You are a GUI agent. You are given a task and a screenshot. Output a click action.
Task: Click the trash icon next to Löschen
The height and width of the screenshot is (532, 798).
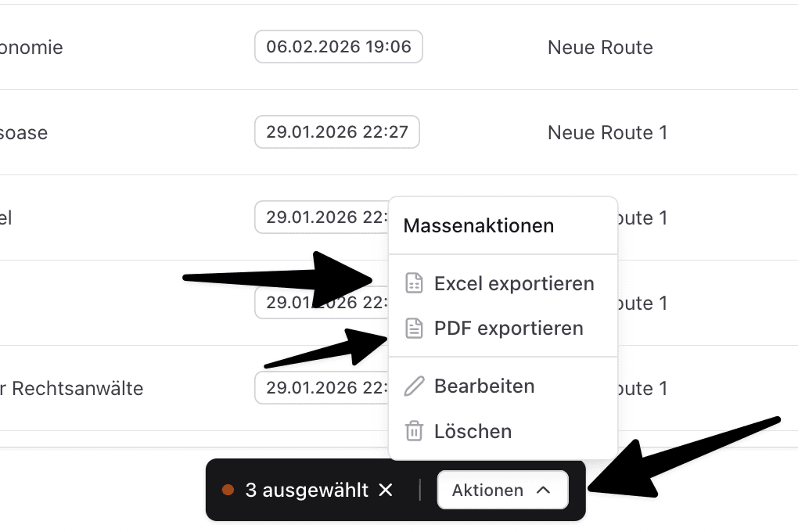pos(414,431)
